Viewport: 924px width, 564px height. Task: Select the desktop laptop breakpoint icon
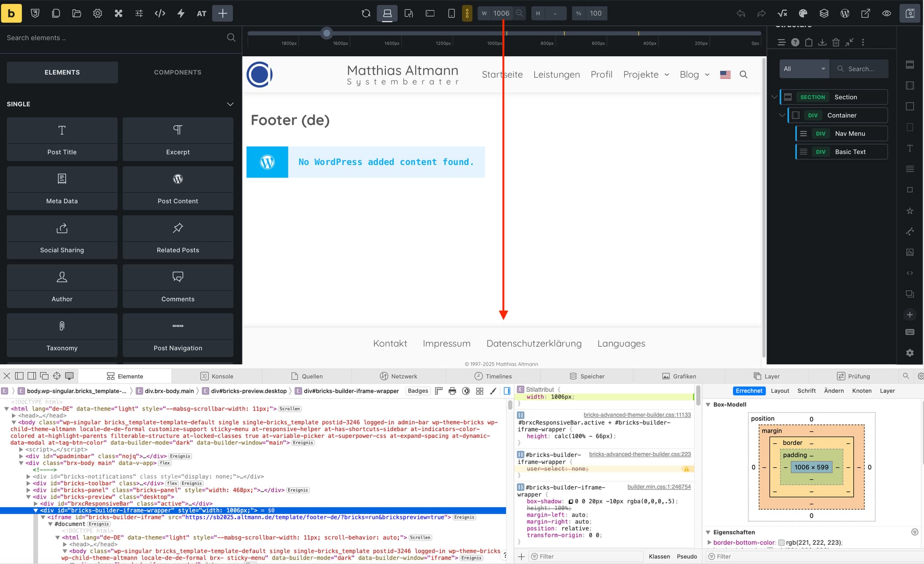pyautogui.click(x=387, y=13)
